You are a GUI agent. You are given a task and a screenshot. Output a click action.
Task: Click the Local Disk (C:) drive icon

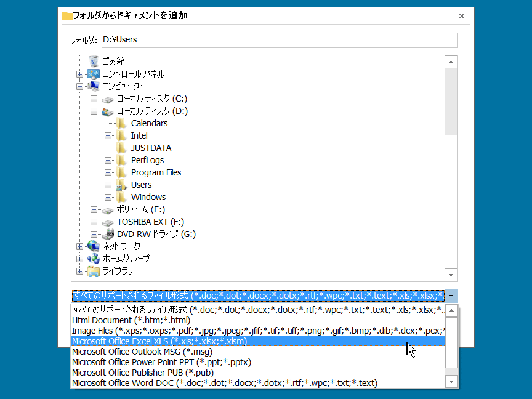pos(108,99)
